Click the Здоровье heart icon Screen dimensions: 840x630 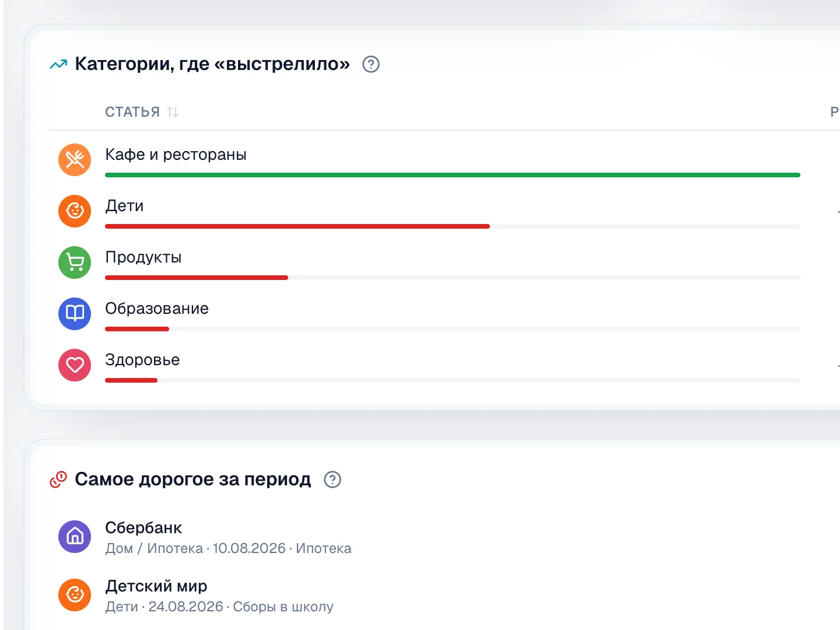(75, 365)
